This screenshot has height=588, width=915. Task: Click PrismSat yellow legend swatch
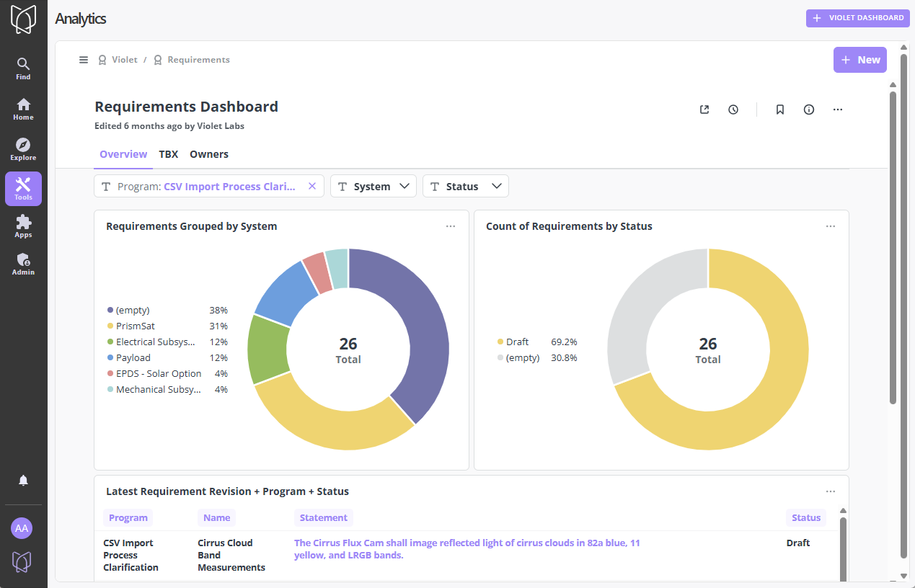point(110,326)
